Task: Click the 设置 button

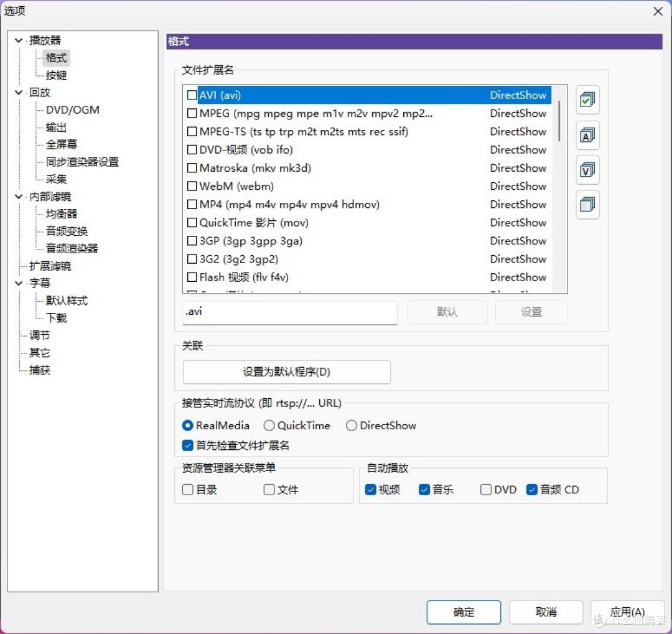Action: click(531, 312)
